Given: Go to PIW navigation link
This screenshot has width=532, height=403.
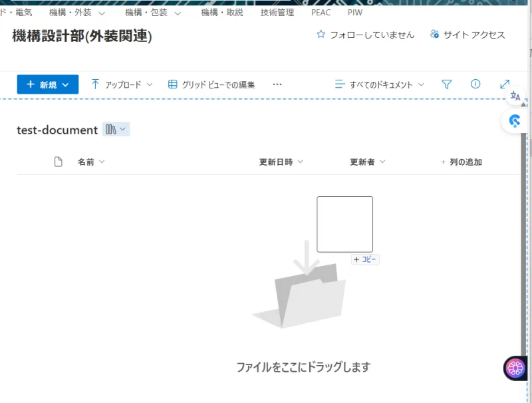Looking at the screenshot, I should [x=355, y=13].
